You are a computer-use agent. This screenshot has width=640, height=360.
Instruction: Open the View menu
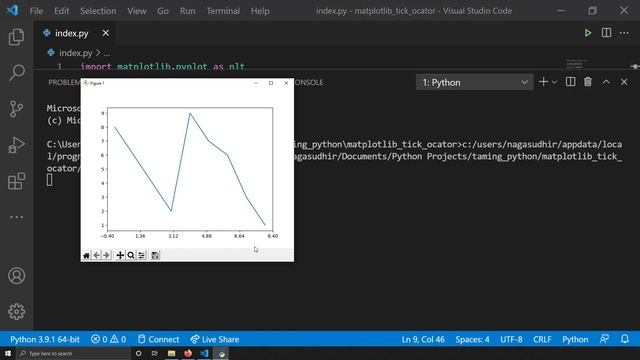[137, 11]
